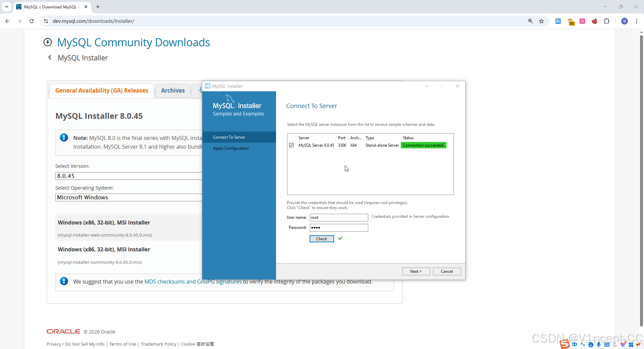
Task: Open the Select Version 8.0.45 dropdown
Action: 129,176
